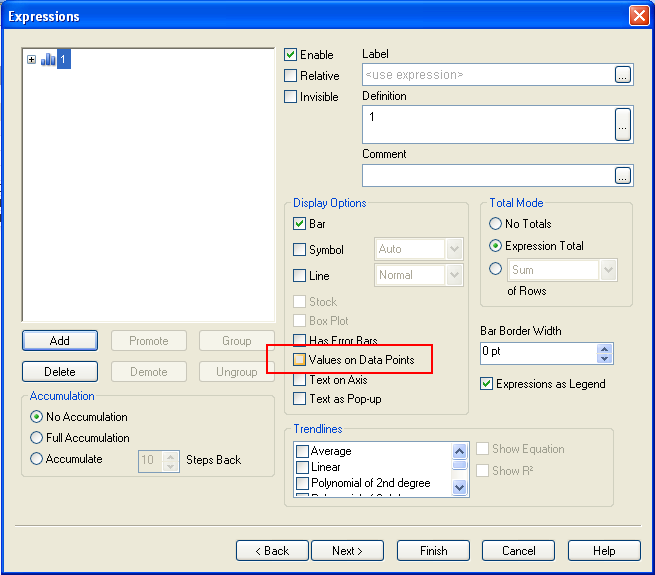
Task: Open Comment editor ellipsis button
Action: (x=622, y=176)
